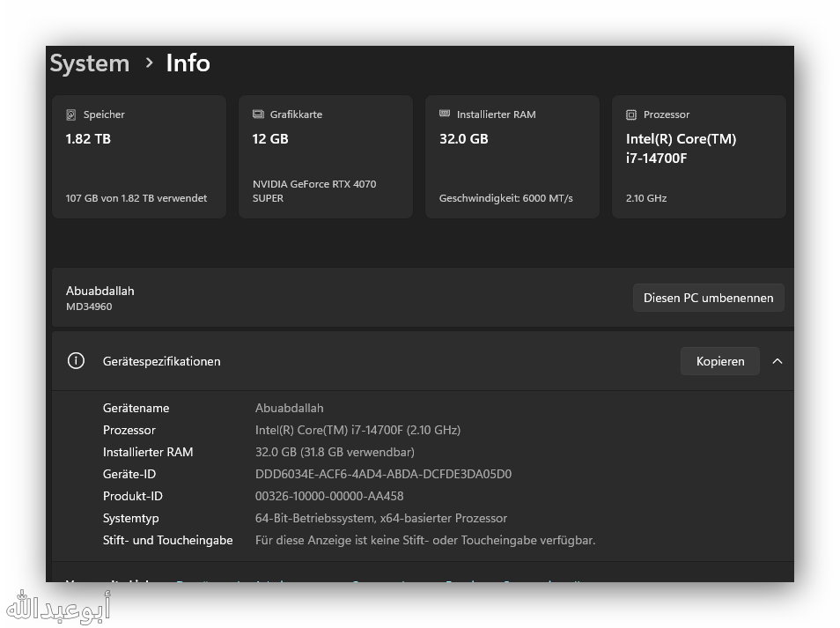840x628 pixels.
Task: Collapse the Gerätespezifikationen section chevron
Action: coord(777,361)
